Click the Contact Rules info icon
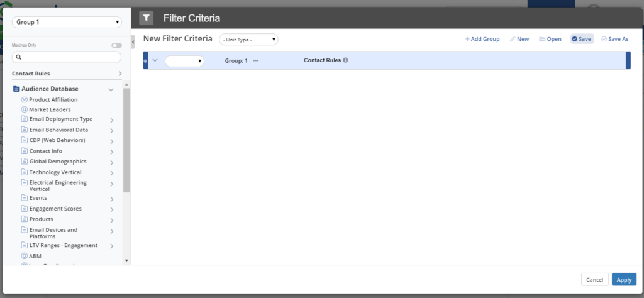The height and width of the screenshot is (298, 644). (x=346, y=61)
